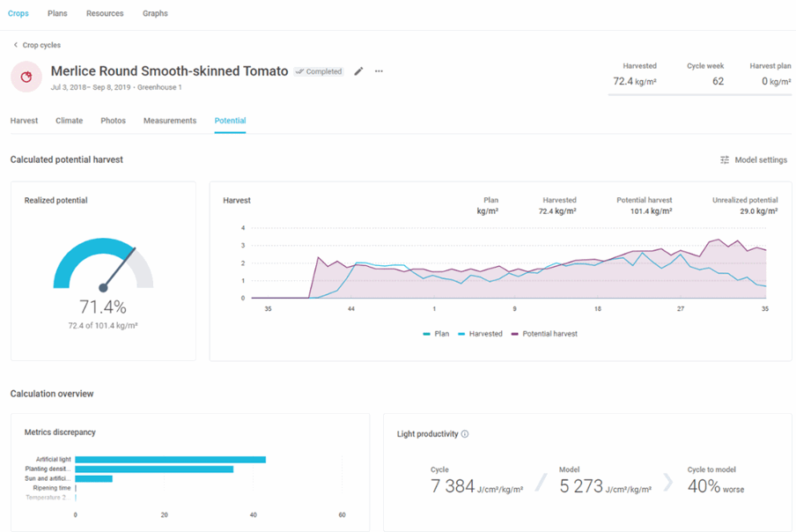The width and height of the screenshot is (796, 532).
Task: Click the Artificial light discrepancy bar
Action: (170, 459)
